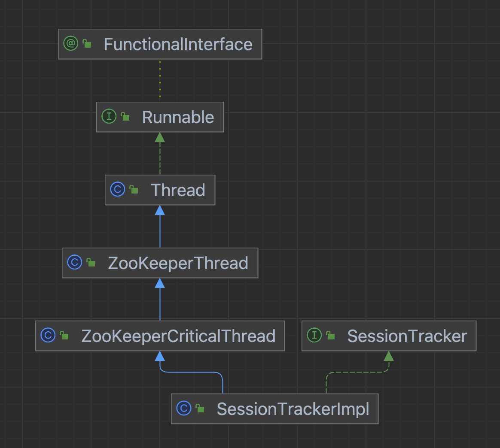Click the blue arrowhead pointing into Thread
Image resolution: width=500 pixels, height=448 pixels.
(160, 210)
